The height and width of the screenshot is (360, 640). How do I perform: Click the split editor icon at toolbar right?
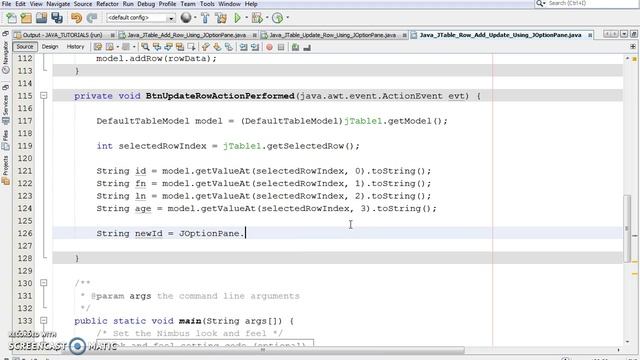[633, 47]
